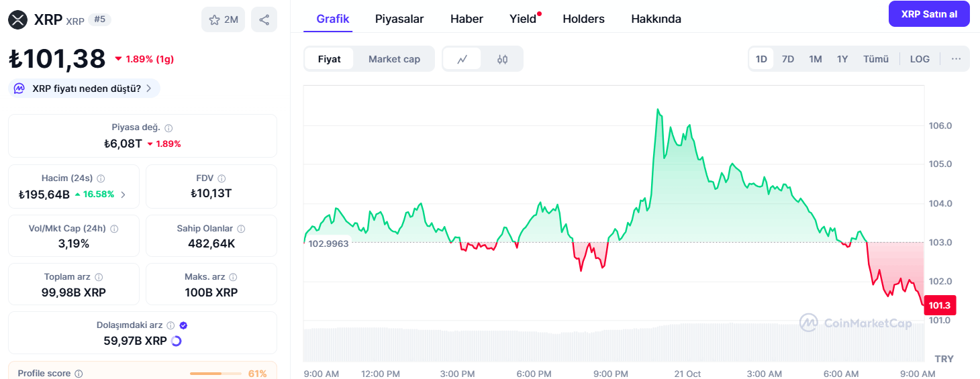Click the 16.58% volume change value

point(98,195)
